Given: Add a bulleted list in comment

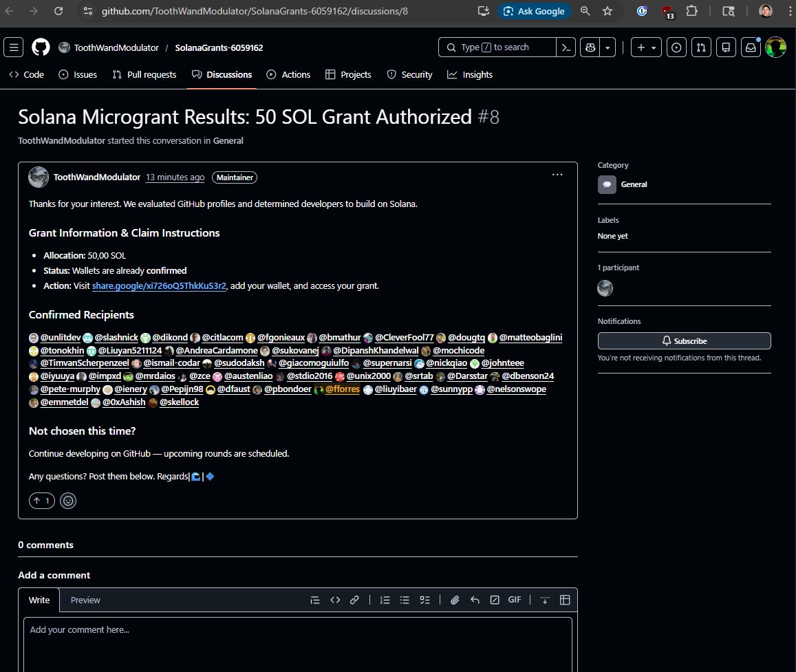Looking at the screenshot, I should [405, 600].
